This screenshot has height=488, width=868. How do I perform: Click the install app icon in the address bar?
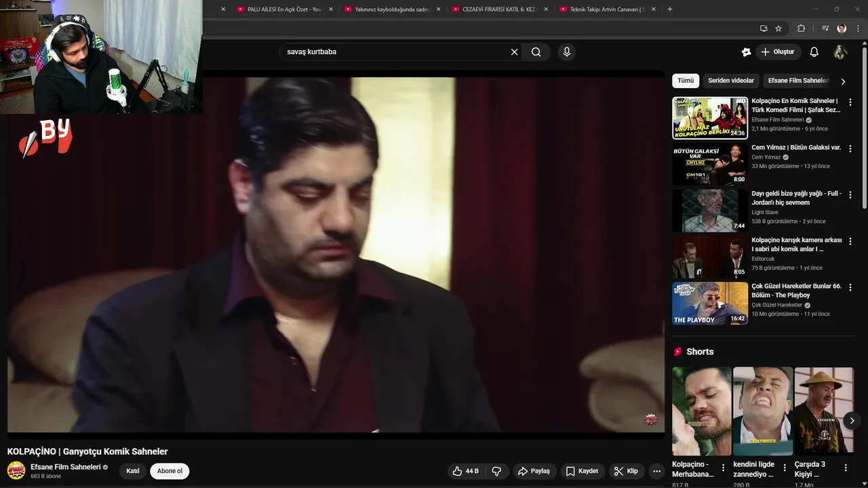[764, 28]
